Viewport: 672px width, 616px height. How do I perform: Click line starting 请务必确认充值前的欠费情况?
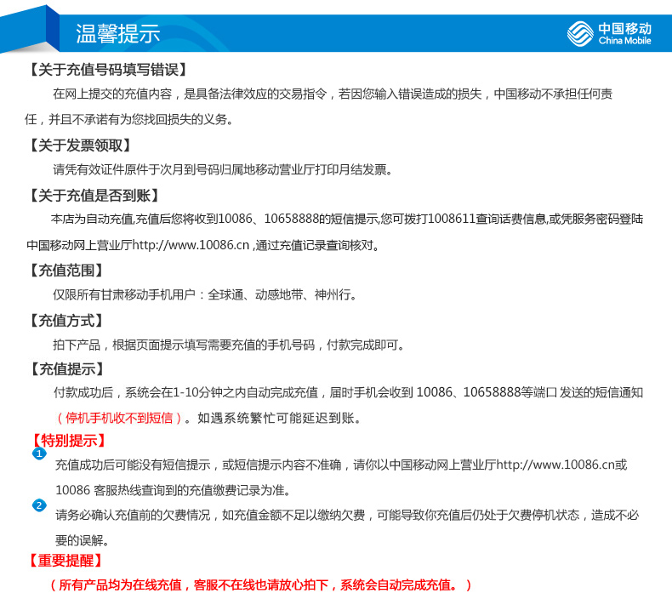click(x=347, y=515)
